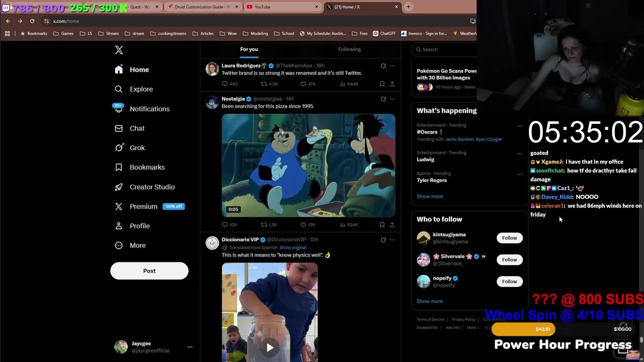Open Bookmarks in the X sidebar
Viewport: 644px width, 362px height.
pos(139,167)
